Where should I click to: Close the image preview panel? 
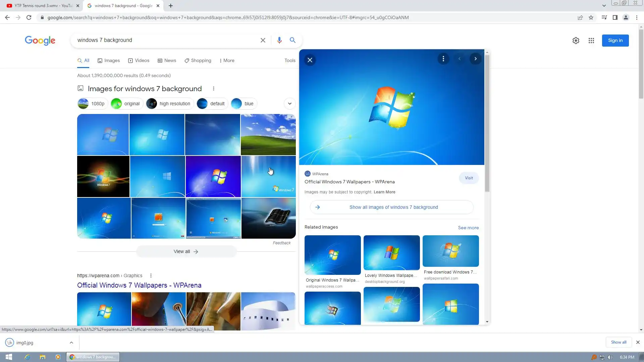pyautogui.click(x=310, y=60)
